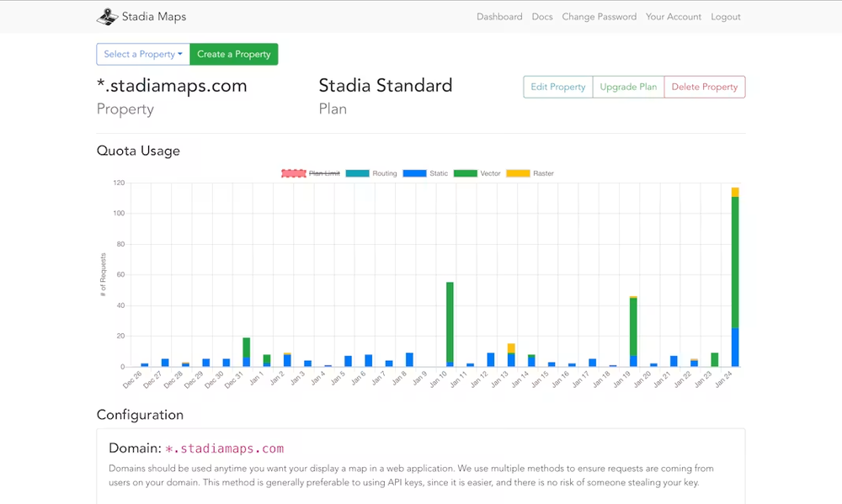Expand the Select a Property dropdown
This screenshot has height=504, width=842.
coord(143,54)
